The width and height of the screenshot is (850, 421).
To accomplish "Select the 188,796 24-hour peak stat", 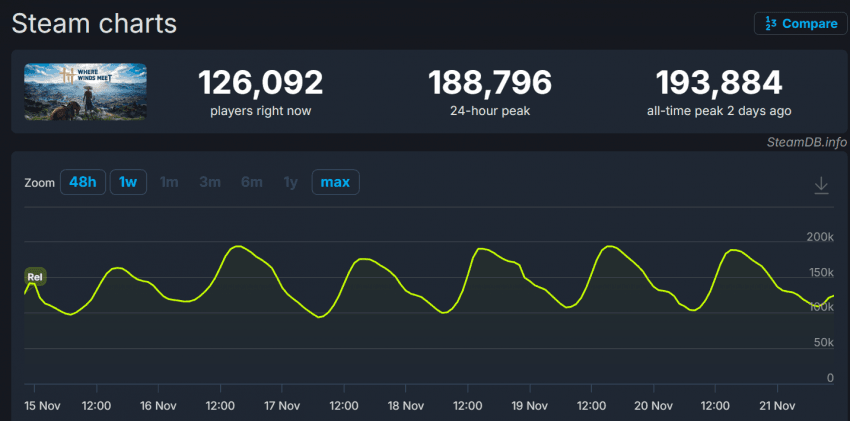I will [x=490, y=82].
